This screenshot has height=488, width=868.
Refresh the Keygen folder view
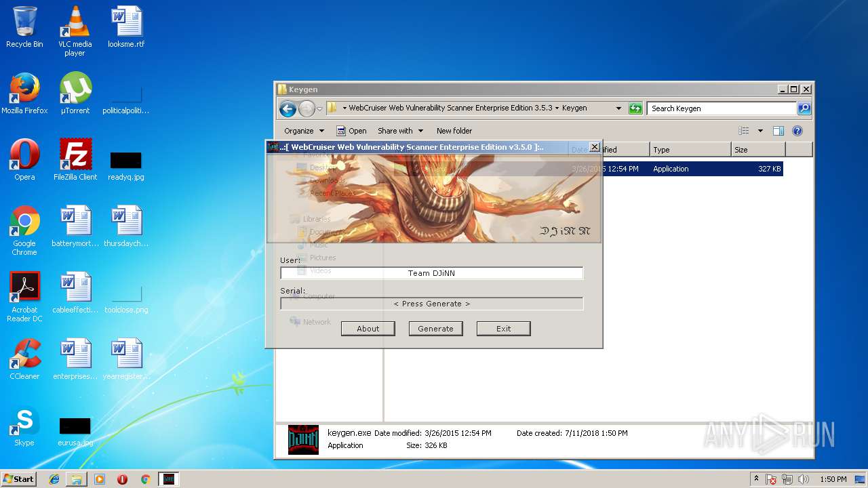[x=635, y=108]
